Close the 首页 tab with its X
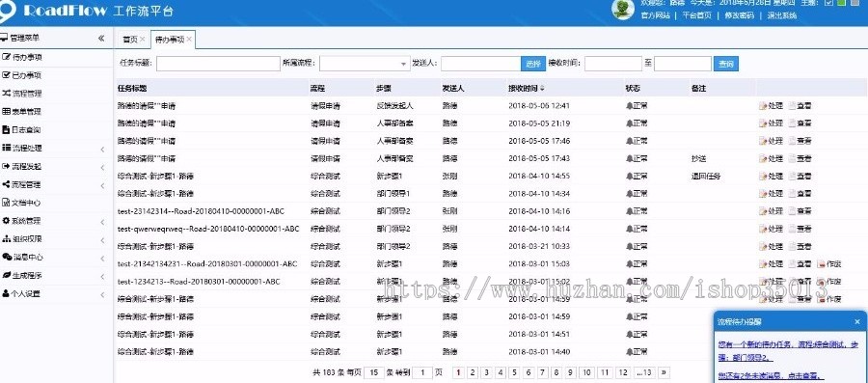This screenshot has height=383, width=868. coord(143,40)
